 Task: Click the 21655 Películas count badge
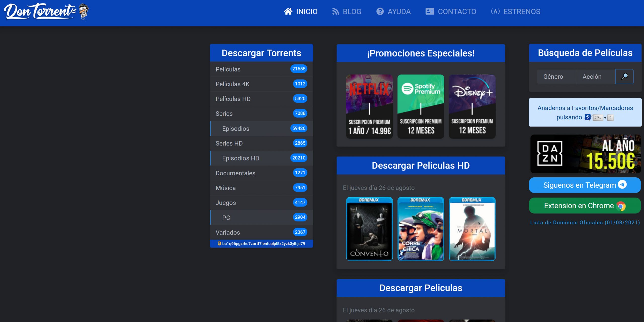click(x=299, y=69)
